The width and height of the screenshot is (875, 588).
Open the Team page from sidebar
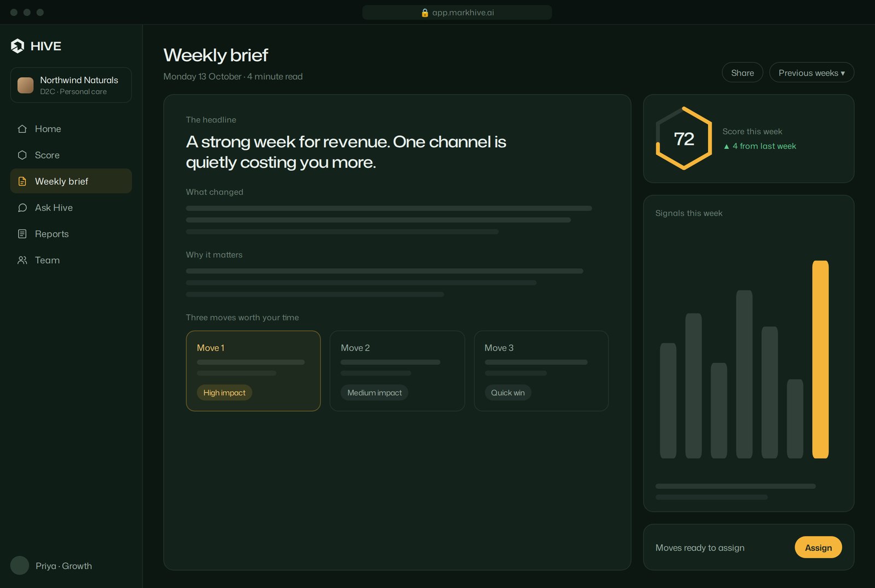click(x=71, y=260)
